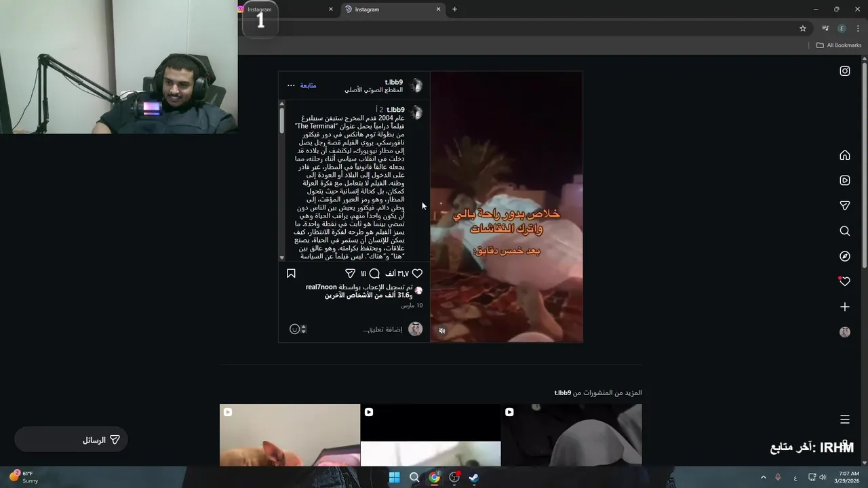Click the like count ٣١٫٧ ألف
Screen dimensions: 868x488
(397, 274)
